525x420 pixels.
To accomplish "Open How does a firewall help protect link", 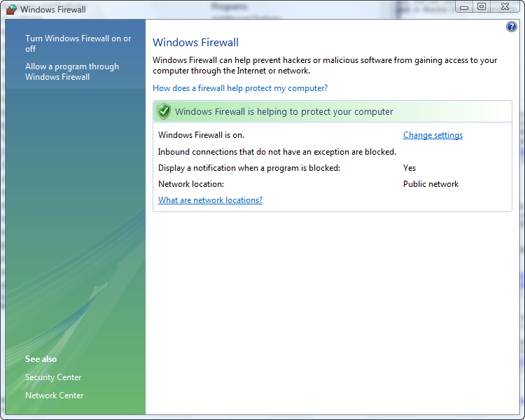I will [x=240, y=88].
